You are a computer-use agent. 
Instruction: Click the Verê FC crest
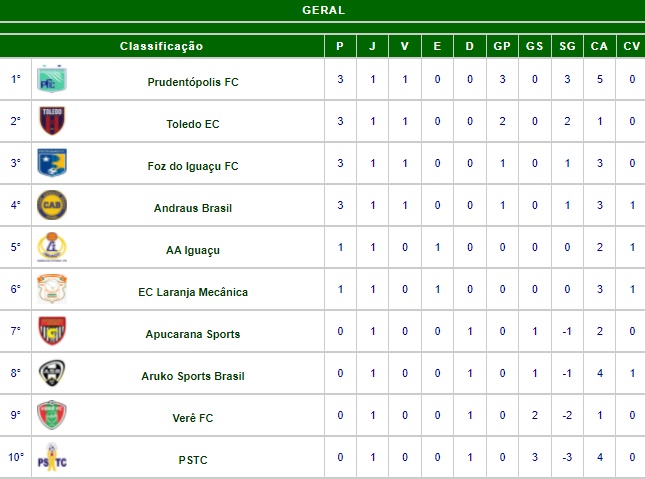(x=52, y=414)
